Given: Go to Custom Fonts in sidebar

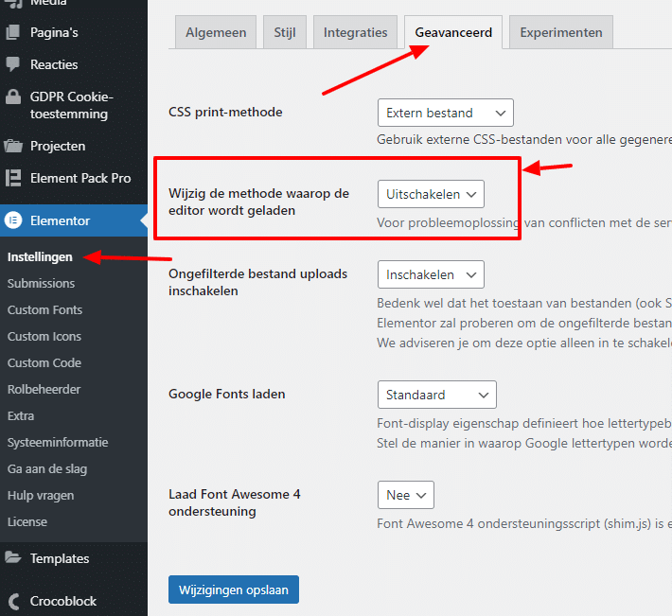Looking at the screenshot, I should coord(44,309).
